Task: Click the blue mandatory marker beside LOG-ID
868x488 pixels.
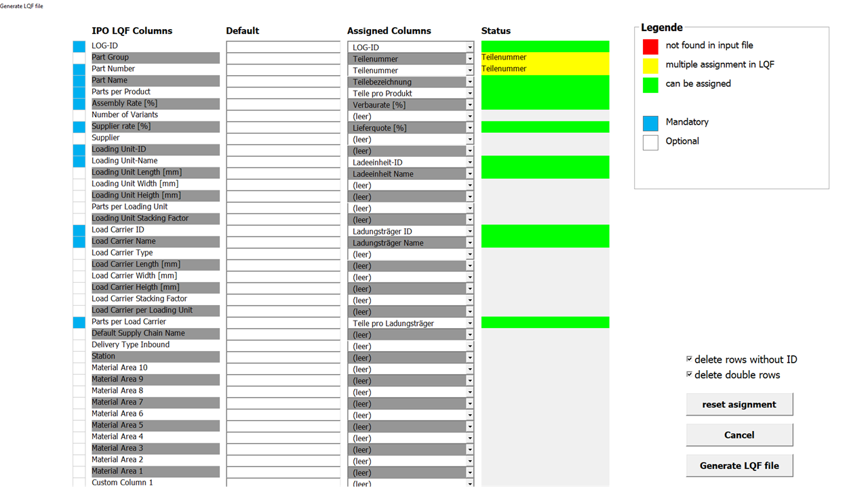Action: pyautogui.click(x=79, y=47)
